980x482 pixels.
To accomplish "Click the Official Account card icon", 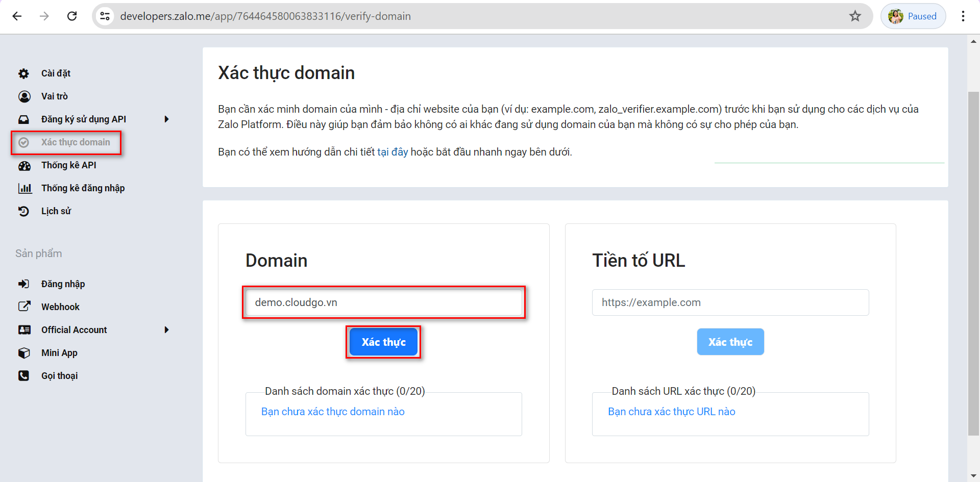I will tap(24, 329).
